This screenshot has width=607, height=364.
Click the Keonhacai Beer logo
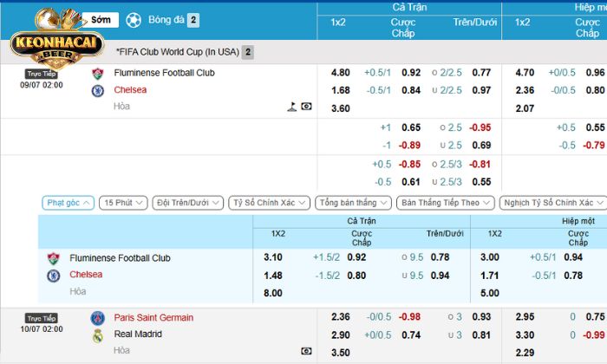point(55,37)
